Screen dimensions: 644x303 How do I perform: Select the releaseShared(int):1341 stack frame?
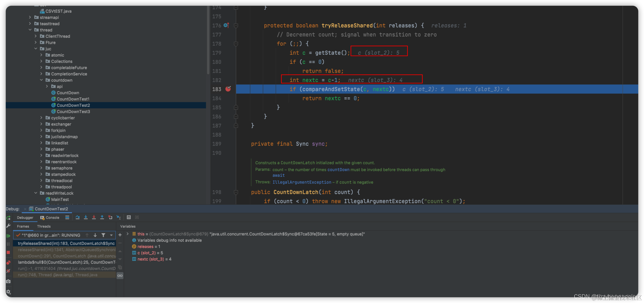pyautogui.click(x=65, y=250)
